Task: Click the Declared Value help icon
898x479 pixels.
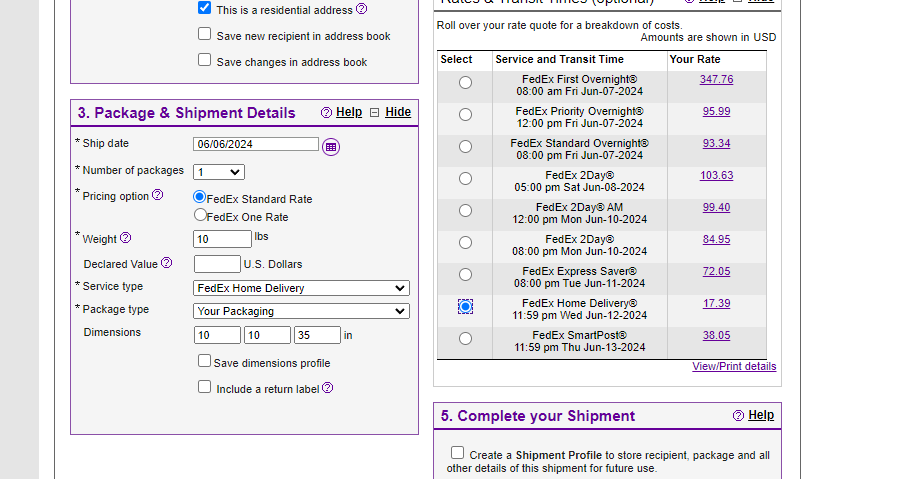Action: (166, 262)
